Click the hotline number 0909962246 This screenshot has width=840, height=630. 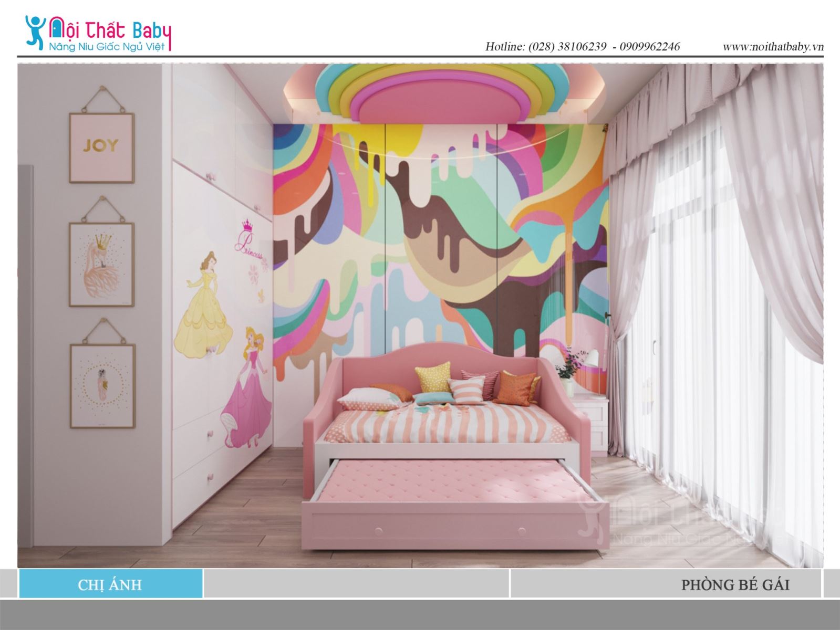coord(649,46)
